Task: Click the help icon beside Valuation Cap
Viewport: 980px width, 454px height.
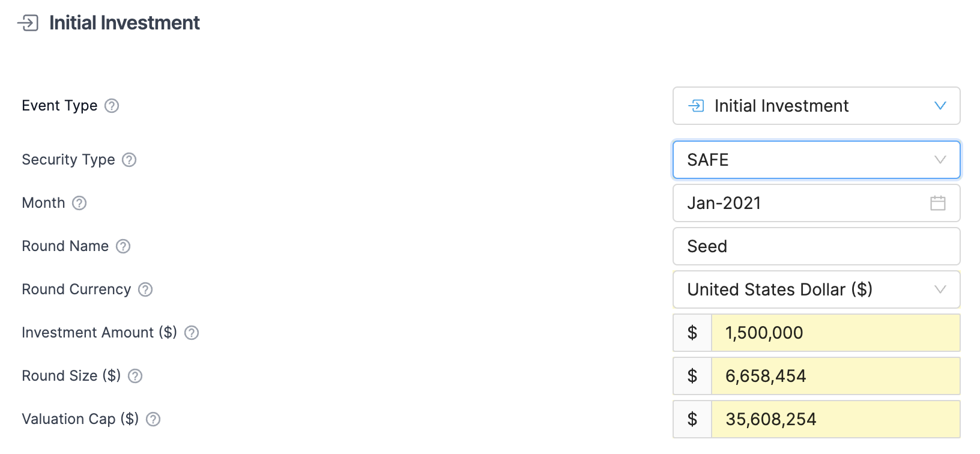Action: click(153, 419)
